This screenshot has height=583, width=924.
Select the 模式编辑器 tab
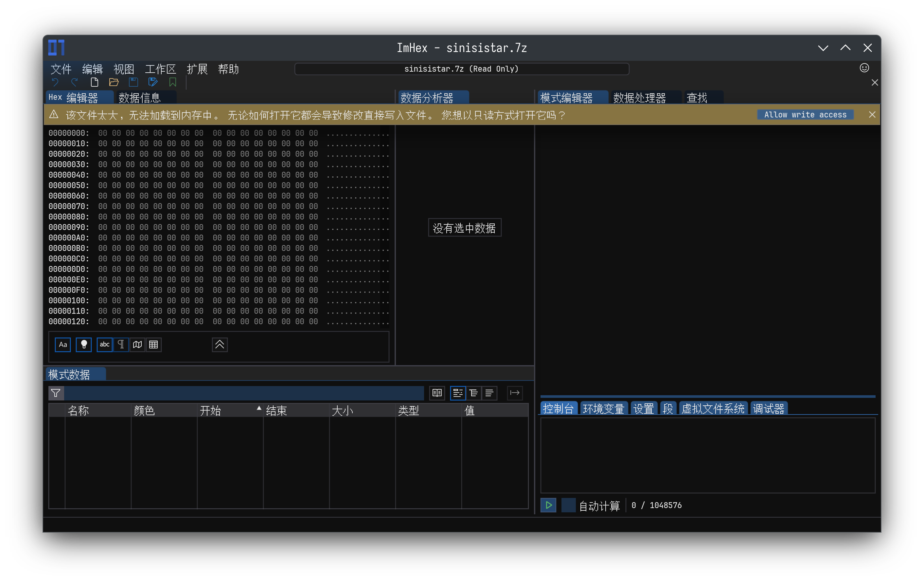[573, 97]
